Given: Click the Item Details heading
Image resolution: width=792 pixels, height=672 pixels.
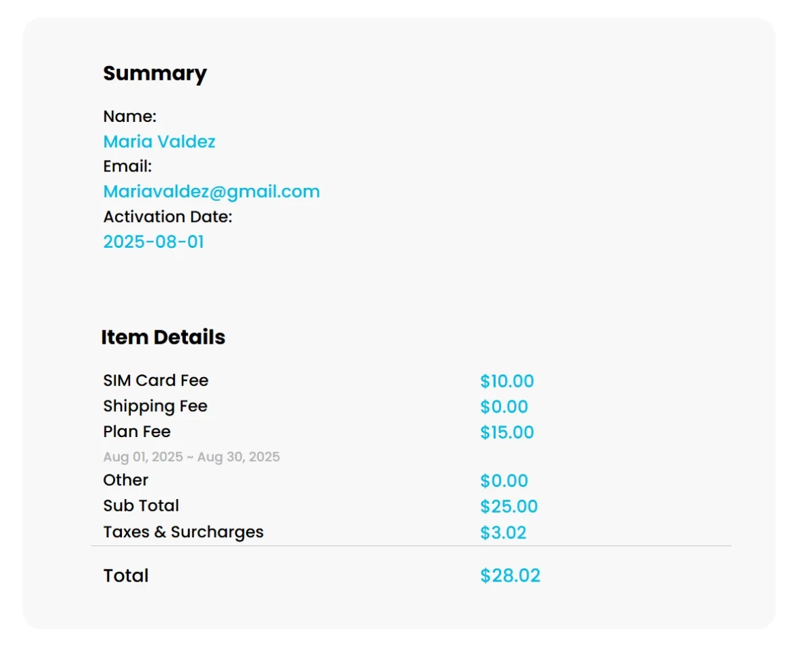Looking at the screenshot, I should (163, 337).
